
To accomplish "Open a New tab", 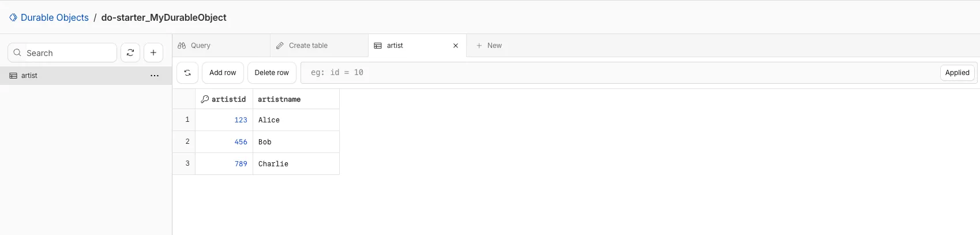I will (489, 46).
